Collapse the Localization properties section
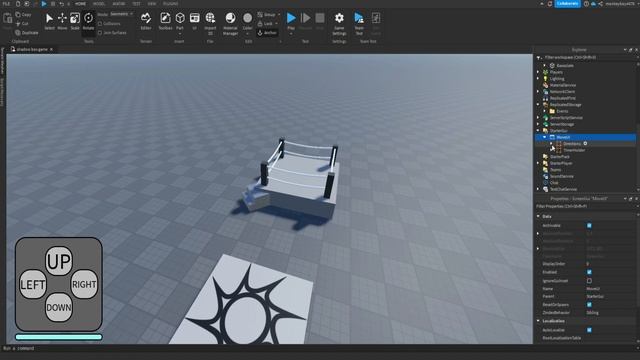This screenshot has width=640, height=360. point(538,321)
